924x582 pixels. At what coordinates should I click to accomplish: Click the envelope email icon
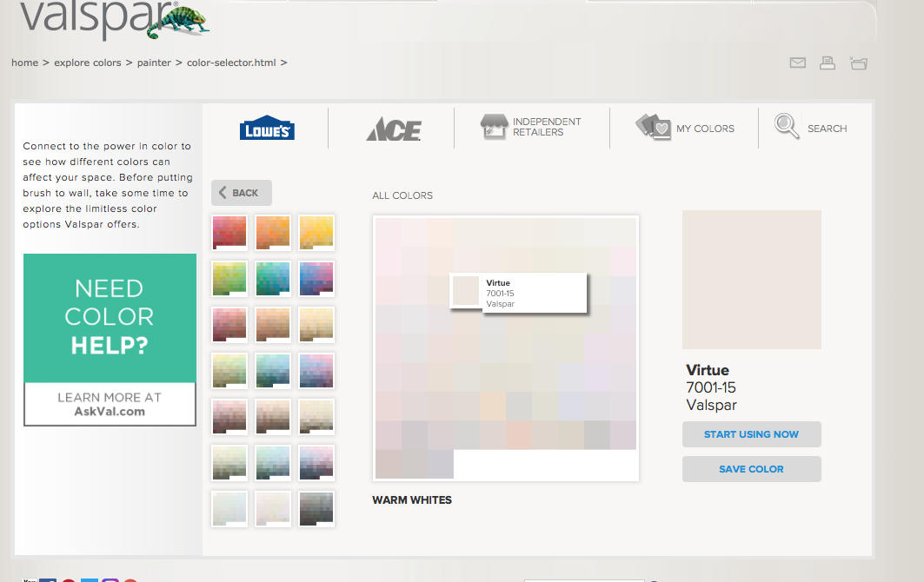click(x=797, y=63)
